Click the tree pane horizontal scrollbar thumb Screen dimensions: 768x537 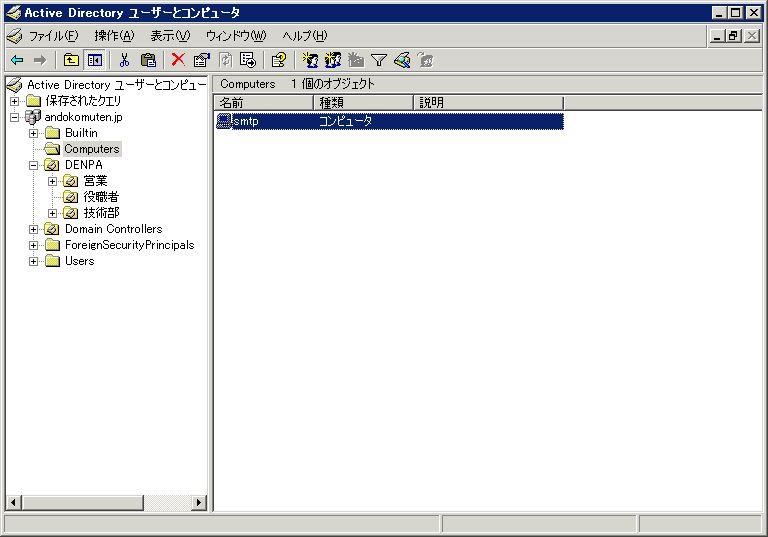click(x=82, y=502)
